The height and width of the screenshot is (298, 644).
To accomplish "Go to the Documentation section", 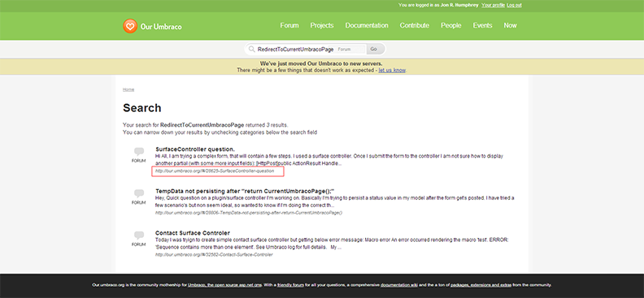I will (367, 25).
